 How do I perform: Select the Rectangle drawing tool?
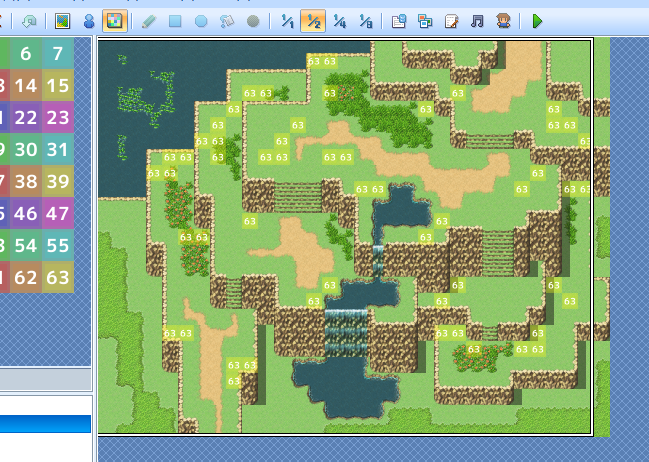click(x=175, y=21)
